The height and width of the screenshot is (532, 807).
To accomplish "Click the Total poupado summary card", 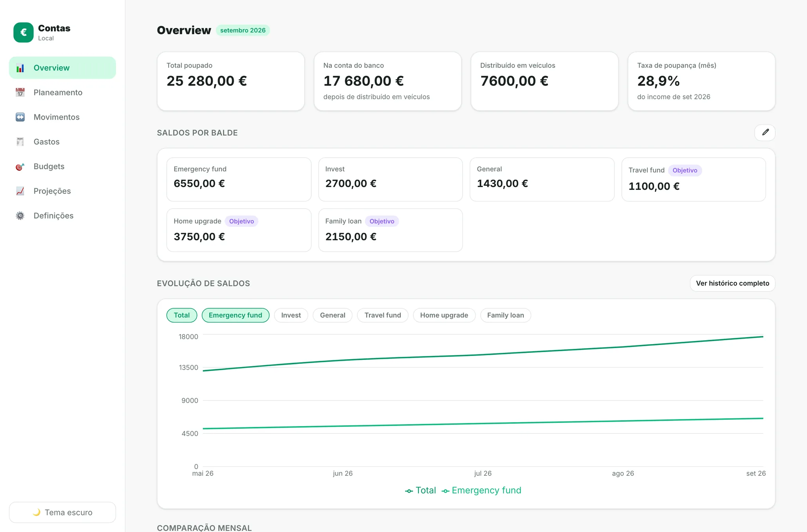I will tap(231, 81).
